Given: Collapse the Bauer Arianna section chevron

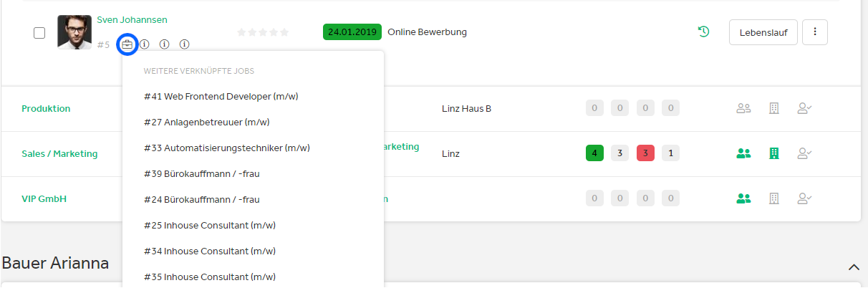Looking at the screenshot, I should click(853, 267).
